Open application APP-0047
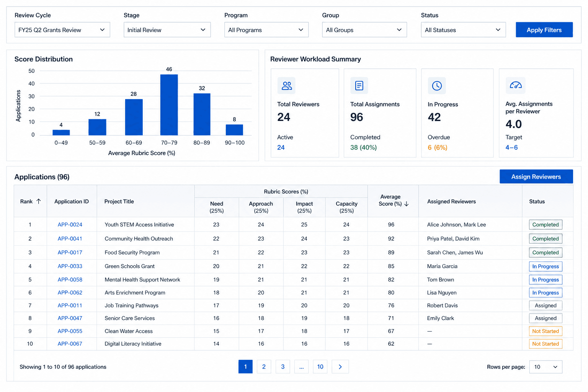Screen dimensions: 588x392 (x=70, y=318)
